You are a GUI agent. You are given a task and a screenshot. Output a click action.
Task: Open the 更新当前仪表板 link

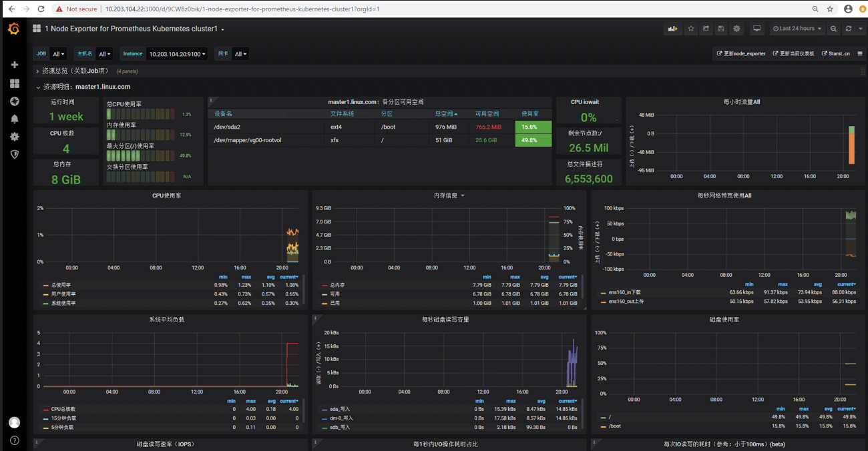click(x=793, y=53)
